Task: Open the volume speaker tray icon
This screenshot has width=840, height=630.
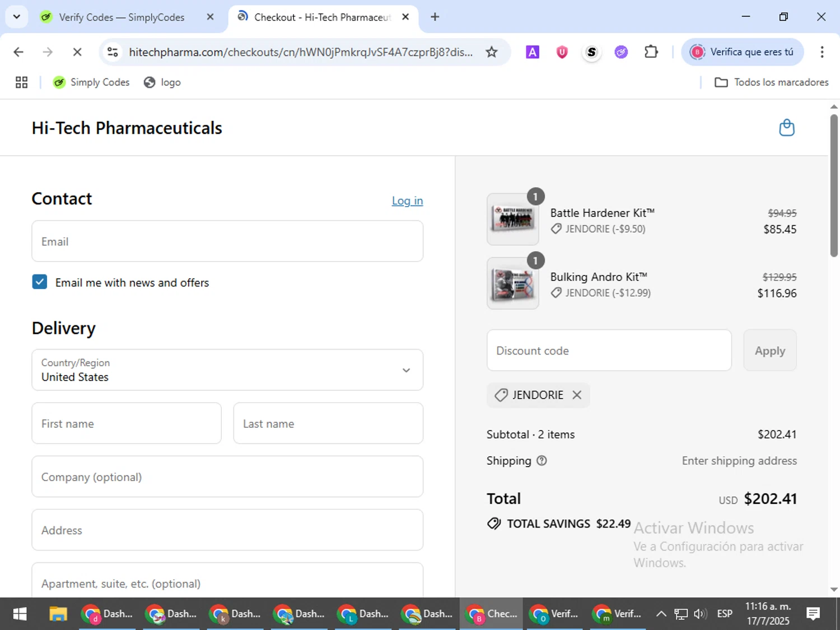Action: pyautogui.click(x=700, y=614)
